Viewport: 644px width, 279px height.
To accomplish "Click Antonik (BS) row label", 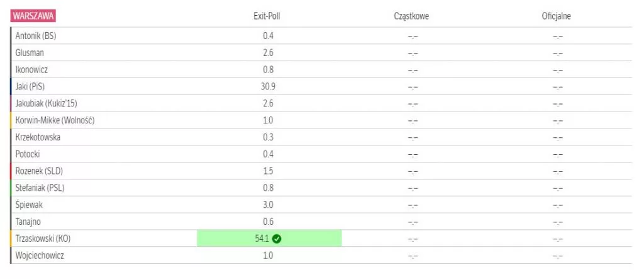I will point(35,36).
